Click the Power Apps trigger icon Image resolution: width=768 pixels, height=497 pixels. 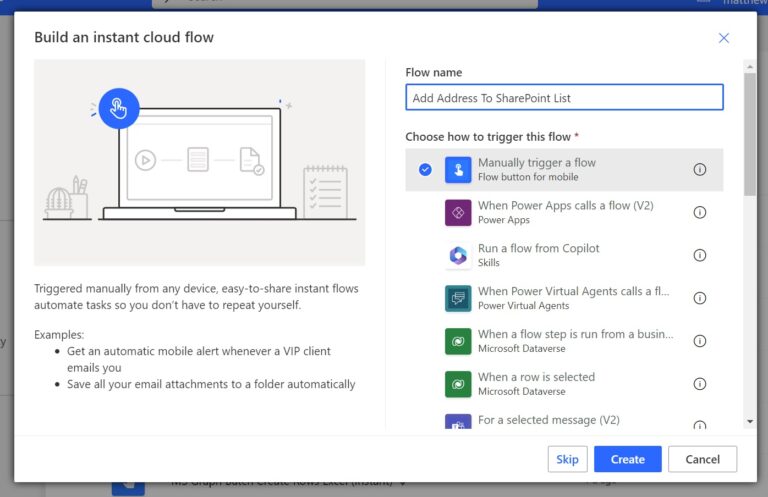tap(458, 213)
